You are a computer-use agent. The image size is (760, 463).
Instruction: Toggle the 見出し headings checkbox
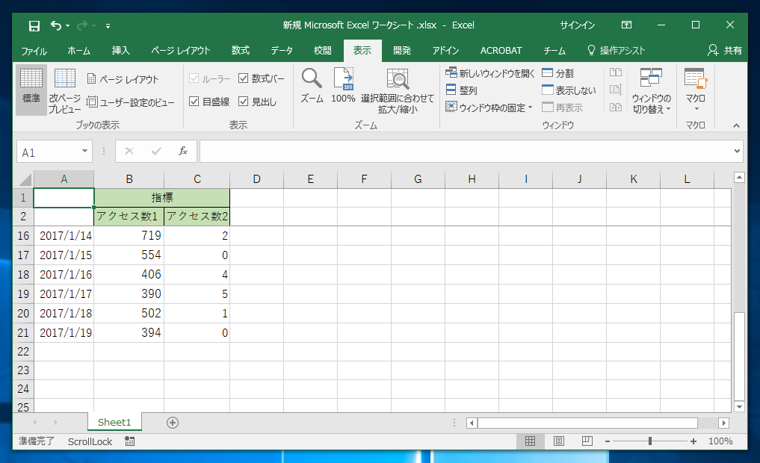coord(243,101)
